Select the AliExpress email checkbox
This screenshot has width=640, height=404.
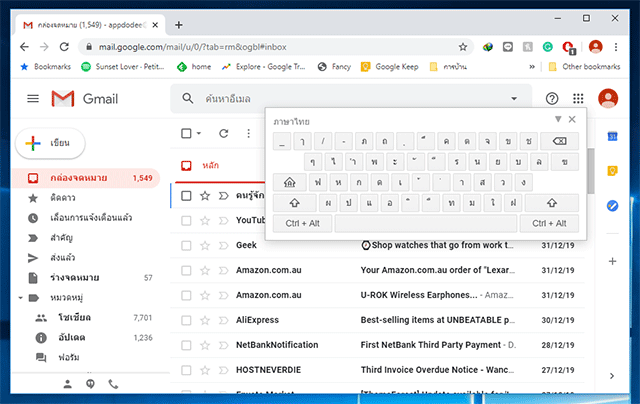[186, 320]
